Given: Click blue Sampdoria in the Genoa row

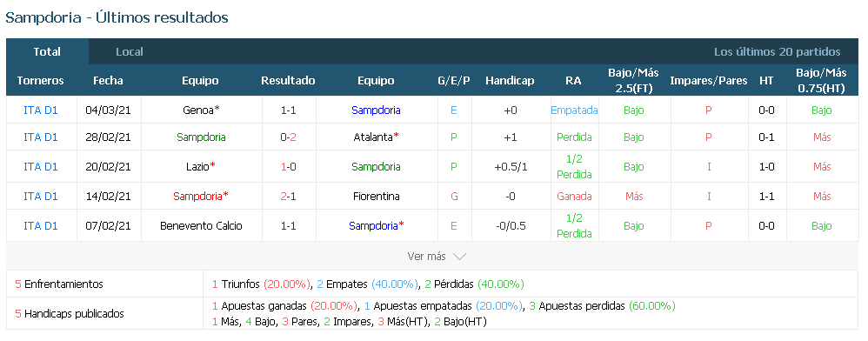Looking at the screenshot, I should tap(376, 110).
